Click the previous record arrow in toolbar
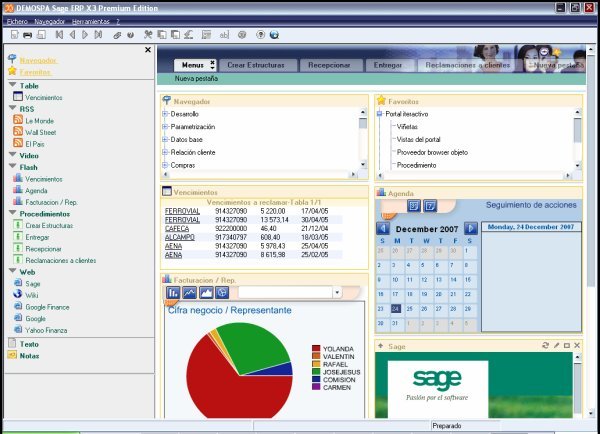 pyautogui.click(x=72, y=35)
